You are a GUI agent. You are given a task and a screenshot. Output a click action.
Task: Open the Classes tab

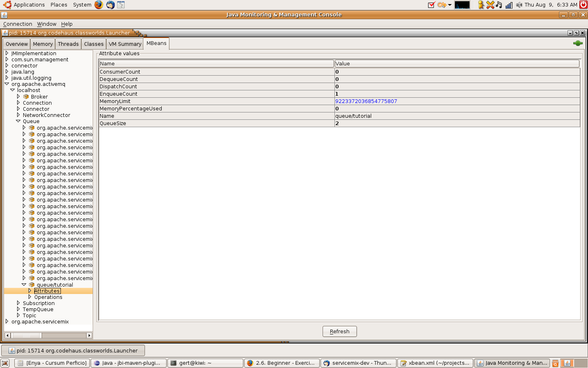coord(94,44)
